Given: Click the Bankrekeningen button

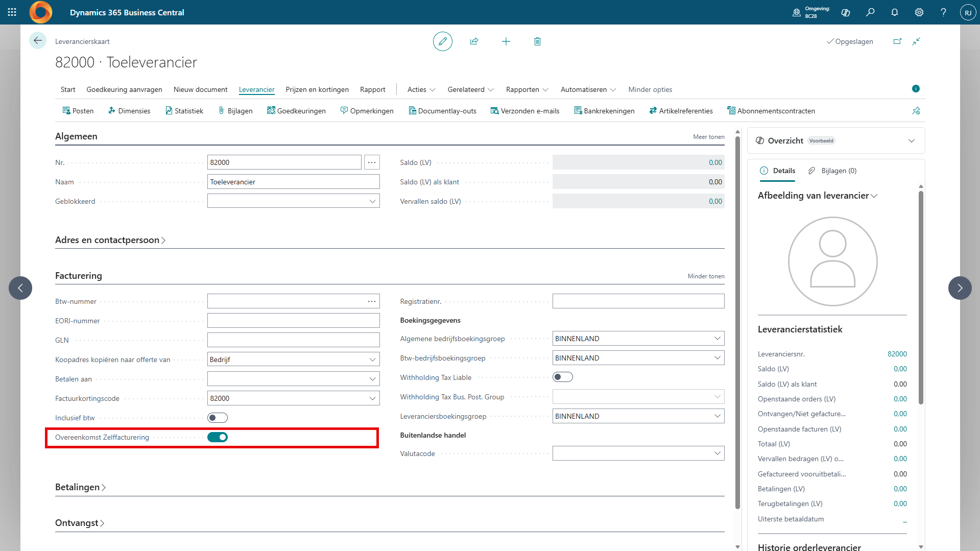Looking at the screenshot, I should [604, 111].
